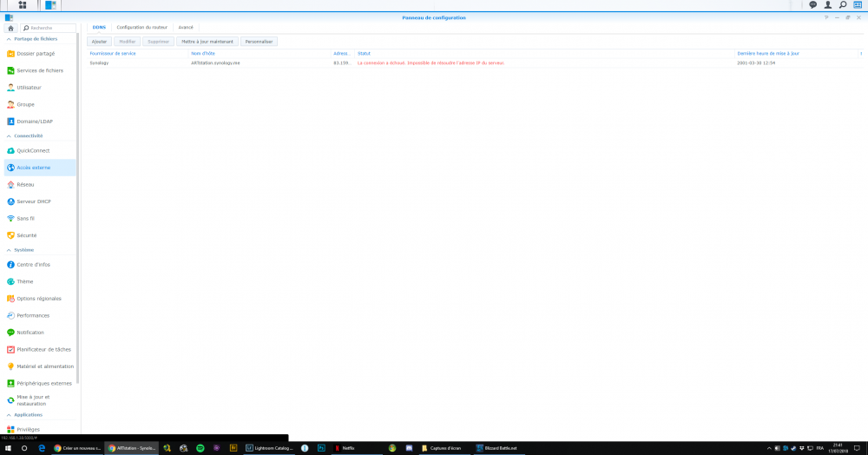This screenshot has width=868, height=455.
Task: Switch to ARTstation Synology Chrome window
Action: [x=132, y=448]
